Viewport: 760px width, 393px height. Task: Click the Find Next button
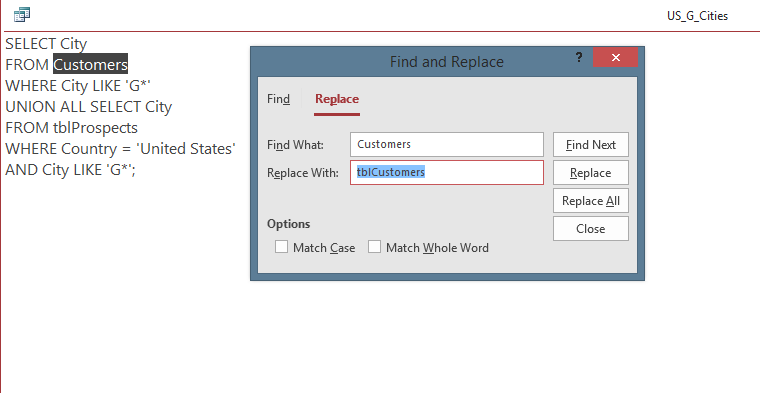click(591, 145)
